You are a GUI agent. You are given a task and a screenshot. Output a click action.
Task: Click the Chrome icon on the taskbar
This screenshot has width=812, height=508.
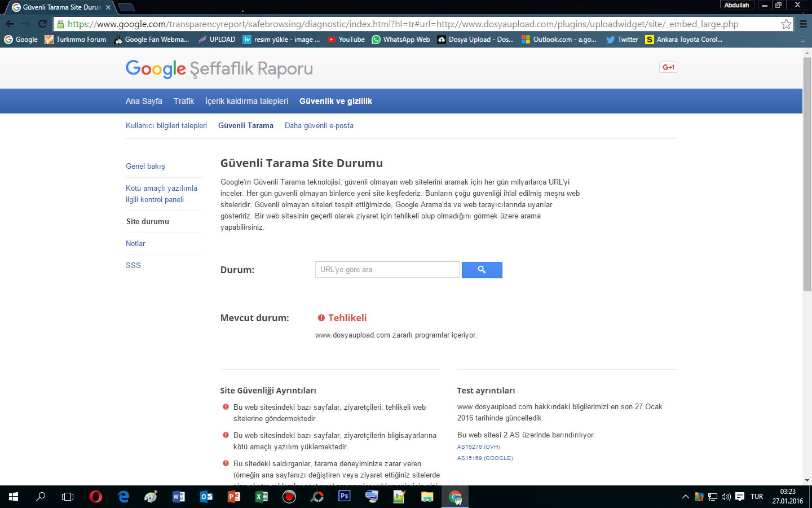[455, 497]
